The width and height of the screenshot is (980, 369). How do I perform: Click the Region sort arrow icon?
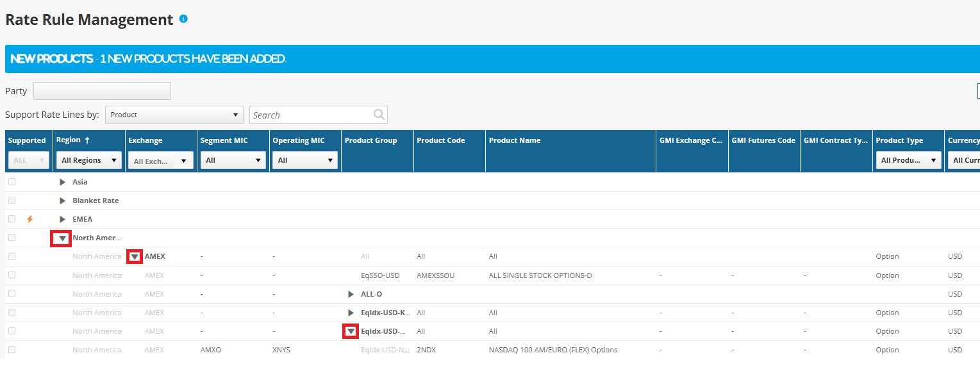click(87, 140)
